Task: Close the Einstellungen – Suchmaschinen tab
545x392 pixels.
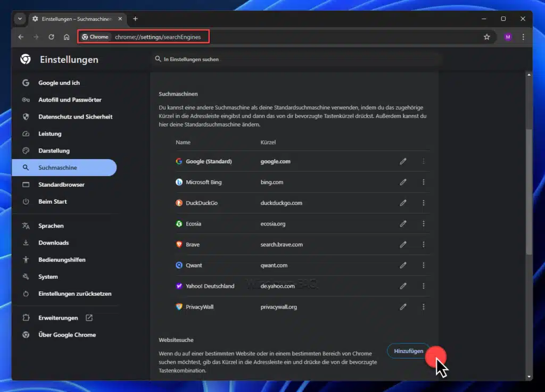Action: click(120, 19)
